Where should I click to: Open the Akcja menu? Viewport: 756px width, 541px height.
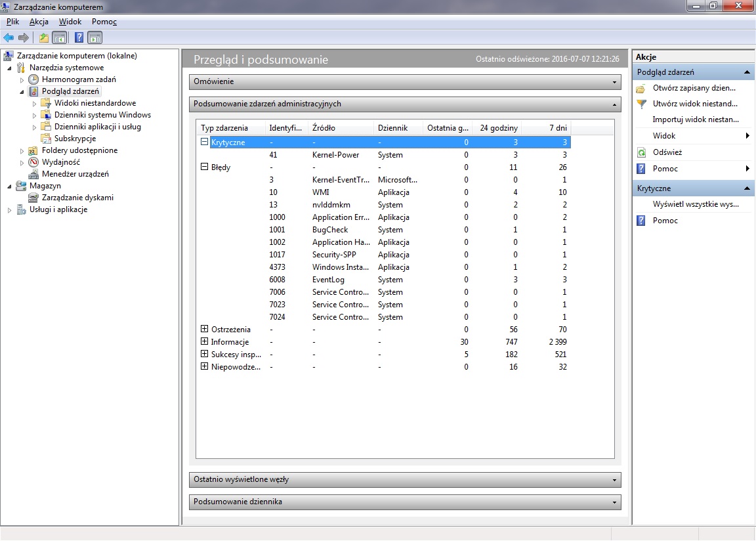point(39,22)
